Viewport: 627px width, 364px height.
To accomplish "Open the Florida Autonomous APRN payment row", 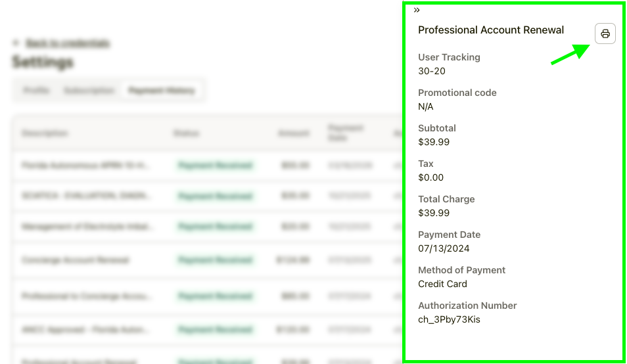I will pyautogui.click(x=85, y=166).
